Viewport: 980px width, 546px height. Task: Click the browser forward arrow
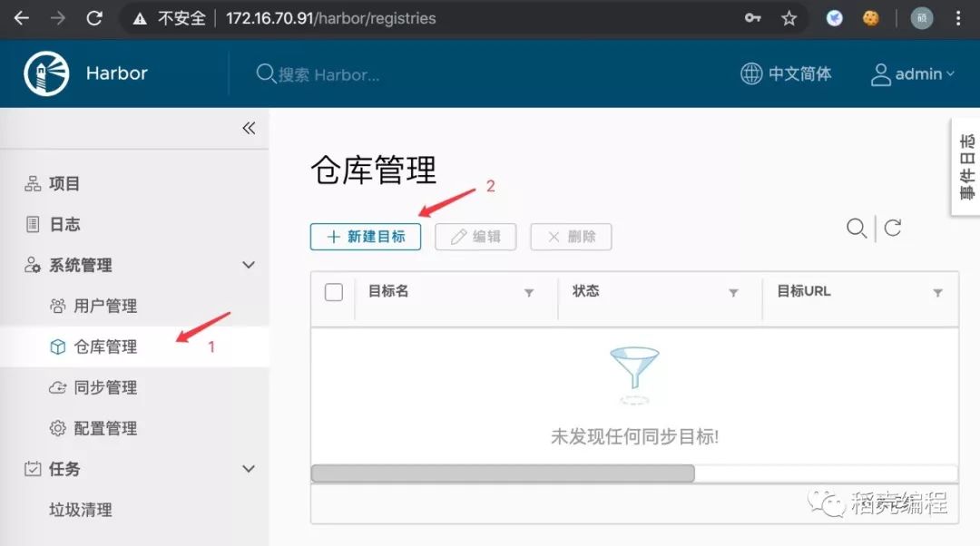[x=57, y=18]
